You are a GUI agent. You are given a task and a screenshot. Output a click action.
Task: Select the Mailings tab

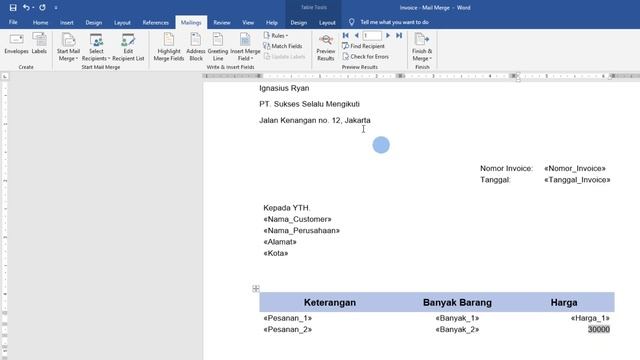click(x=191, y=22)
